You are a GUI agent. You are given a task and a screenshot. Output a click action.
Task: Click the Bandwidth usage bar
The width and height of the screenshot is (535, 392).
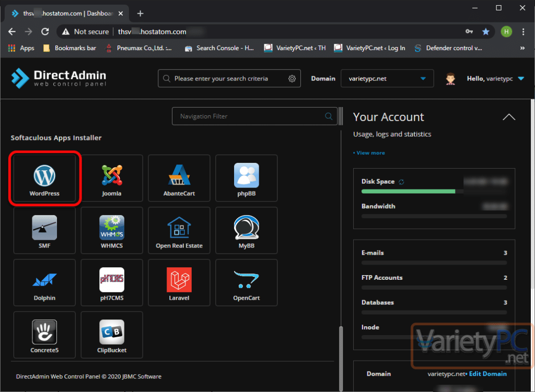click(434, 216)
